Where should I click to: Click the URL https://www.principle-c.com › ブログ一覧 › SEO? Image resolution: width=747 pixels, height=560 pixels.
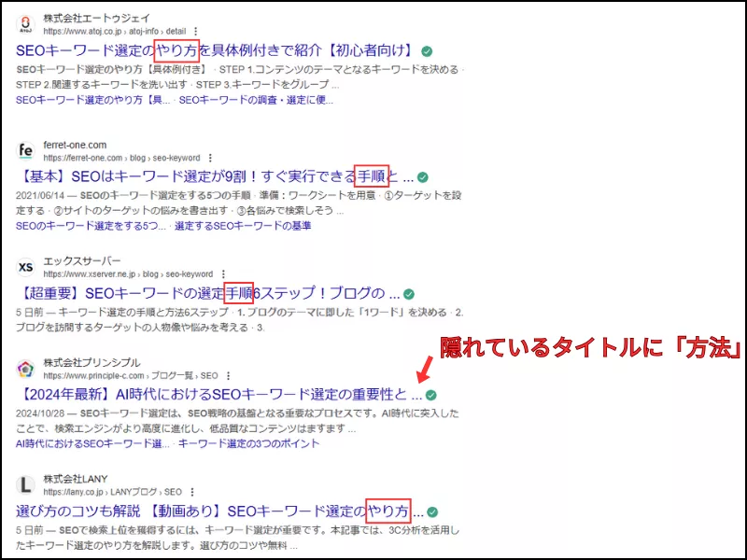tap(131, 376)
